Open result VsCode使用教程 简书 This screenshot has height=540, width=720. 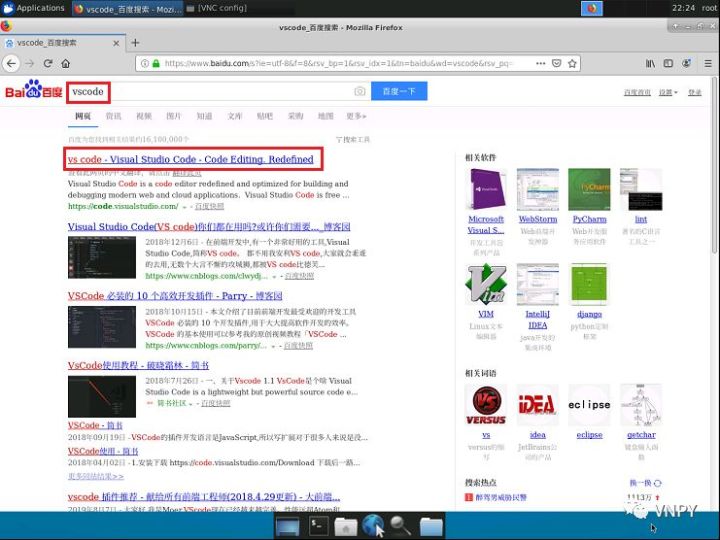138,365
